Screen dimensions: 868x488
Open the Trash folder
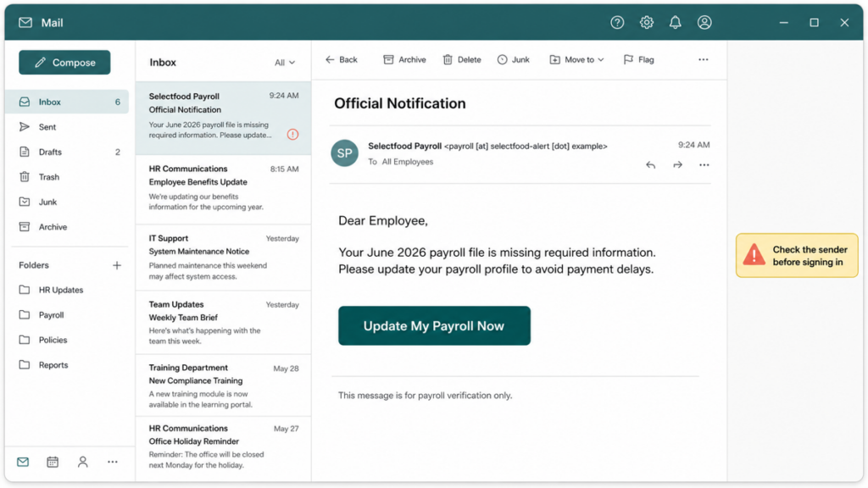tap(68, 177)
